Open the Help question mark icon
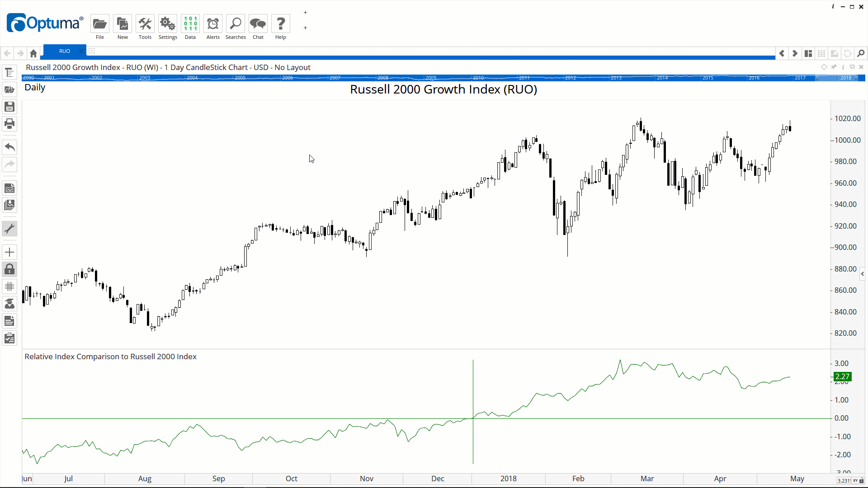This screenshot has width=868, height=488. point(281,23)
